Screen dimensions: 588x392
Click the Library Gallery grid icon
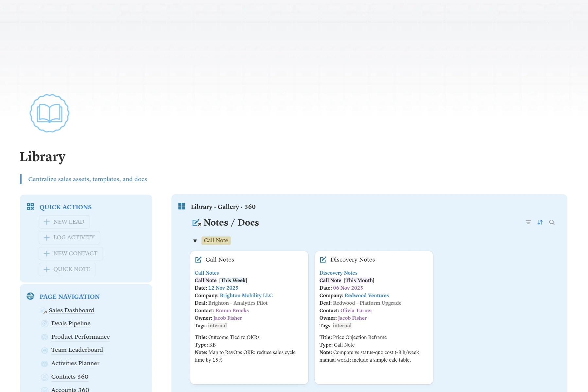coord(182,206)
